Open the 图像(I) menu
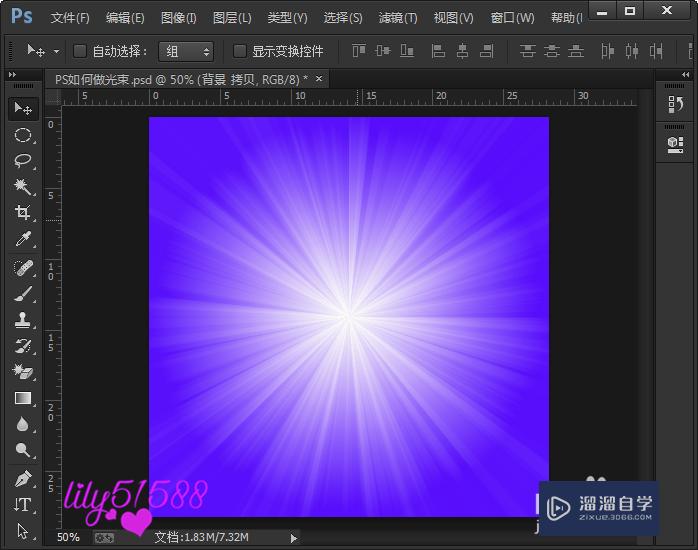 pyautogui.click(x=179, y=18)
